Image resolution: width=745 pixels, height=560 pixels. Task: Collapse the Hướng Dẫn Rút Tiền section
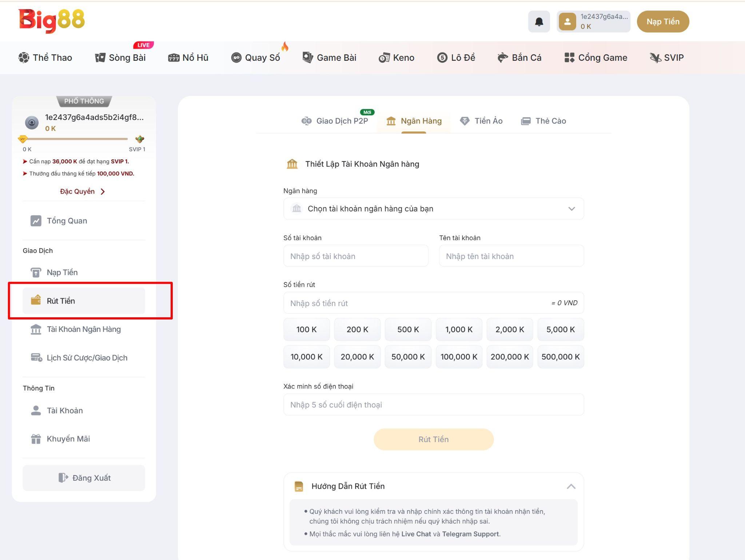tap(571, 486)
